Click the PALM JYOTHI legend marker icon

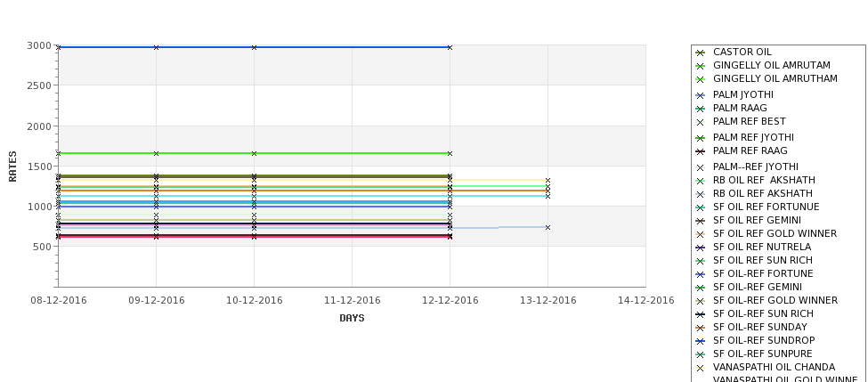tap(700, 95)
